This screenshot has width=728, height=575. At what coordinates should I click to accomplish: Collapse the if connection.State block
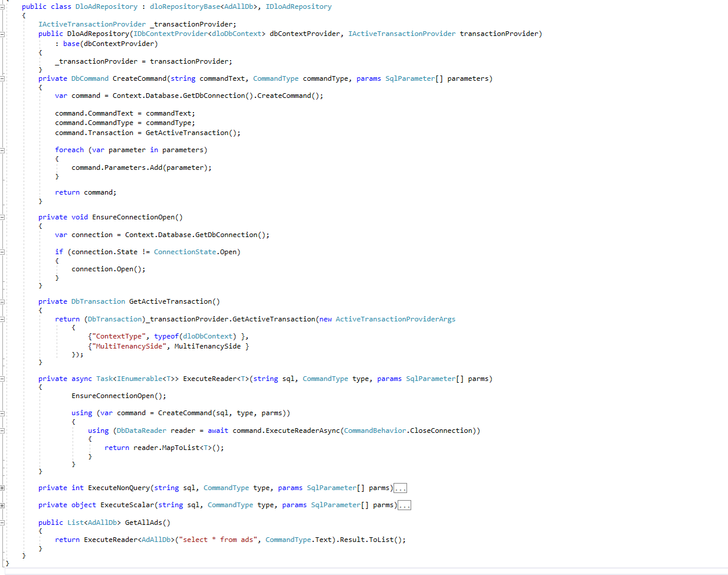(2, 252)
